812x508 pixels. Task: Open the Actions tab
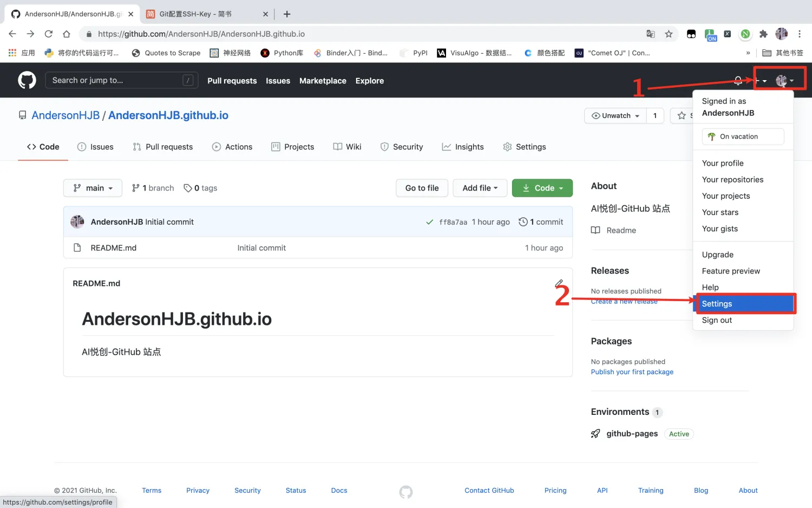coord(232,147)
